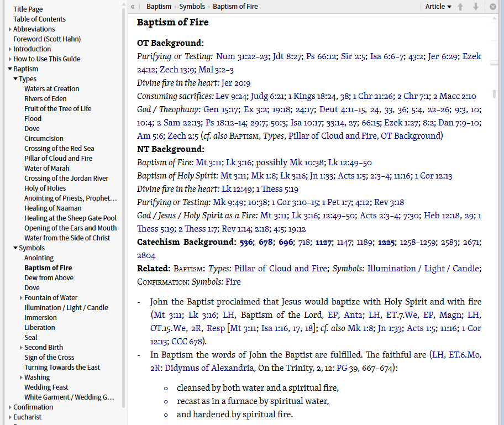Select Wedding Feast entry
The height and width of the screenshot is (425, 504).
pos(46,387)
